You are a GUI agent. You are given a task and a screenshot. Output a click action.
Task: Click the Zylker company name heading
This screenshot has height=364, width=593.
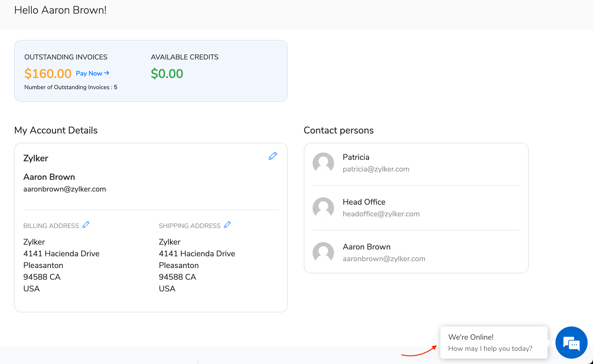[x=36, y=158]
